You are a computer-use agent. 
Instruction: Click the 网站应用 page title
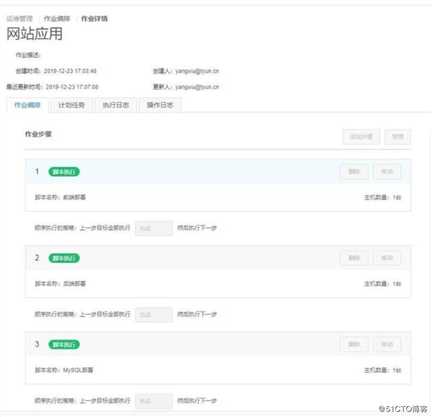(35, 34)
